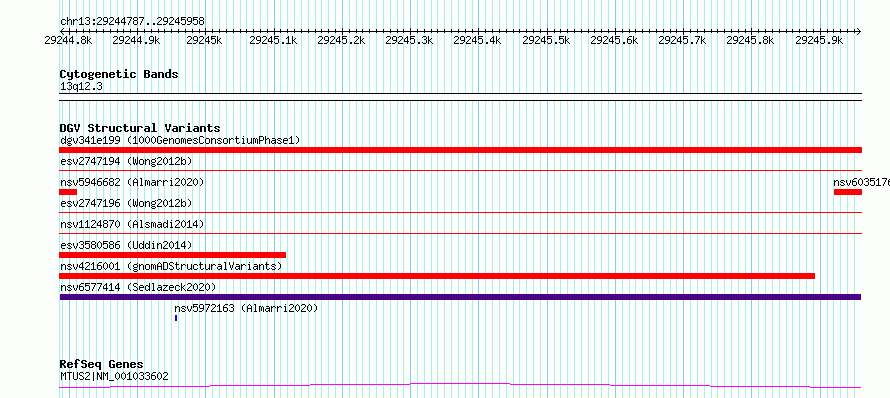Click the 29244.8k ruler tick label
890x398 pixels.
pos(68,40)
